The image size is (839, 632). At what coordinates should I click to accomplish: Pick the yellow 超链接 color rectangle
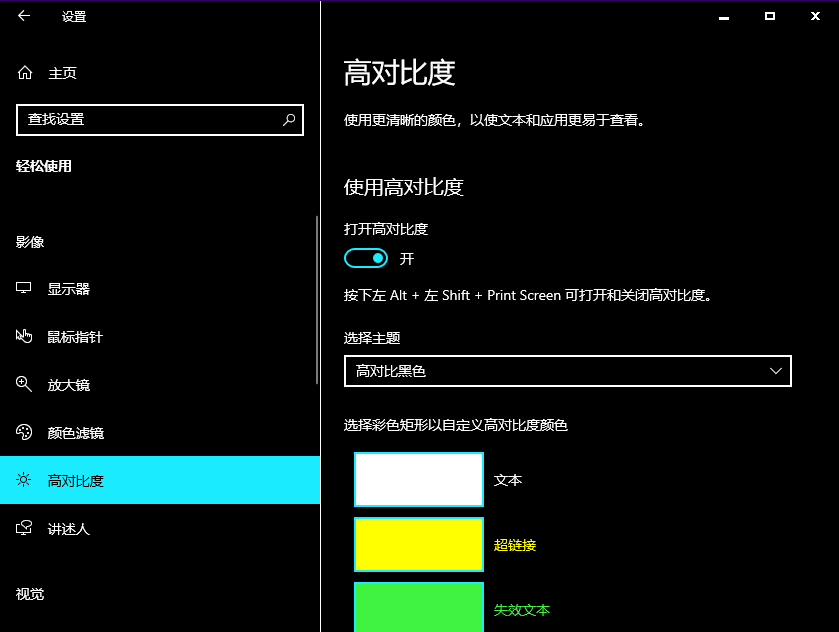[x=418, y=545]
